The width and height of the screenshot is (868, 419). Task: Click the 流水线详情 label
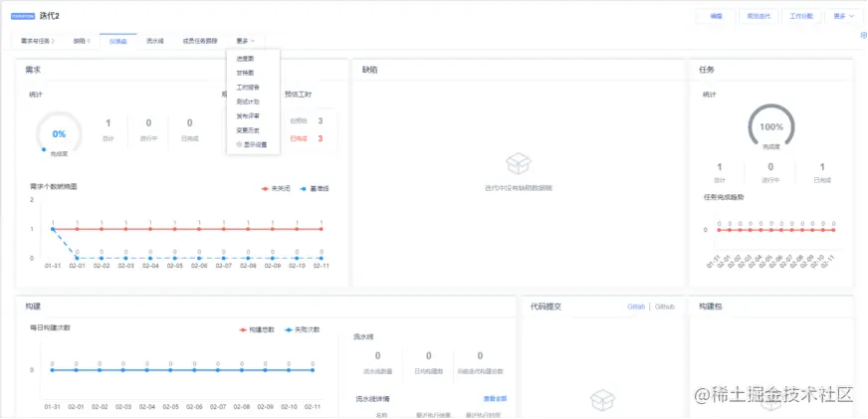372,398
